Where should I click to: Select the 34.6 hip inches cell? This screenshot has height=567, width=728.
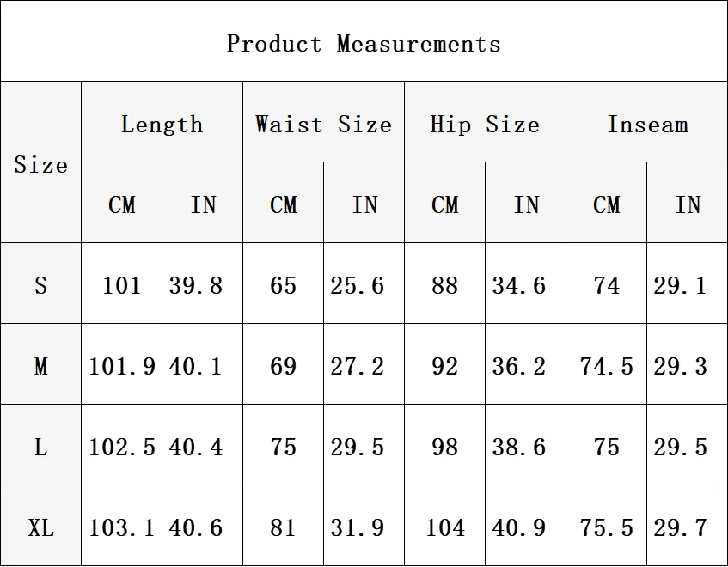pyautogui.click(x=519, y=285)
